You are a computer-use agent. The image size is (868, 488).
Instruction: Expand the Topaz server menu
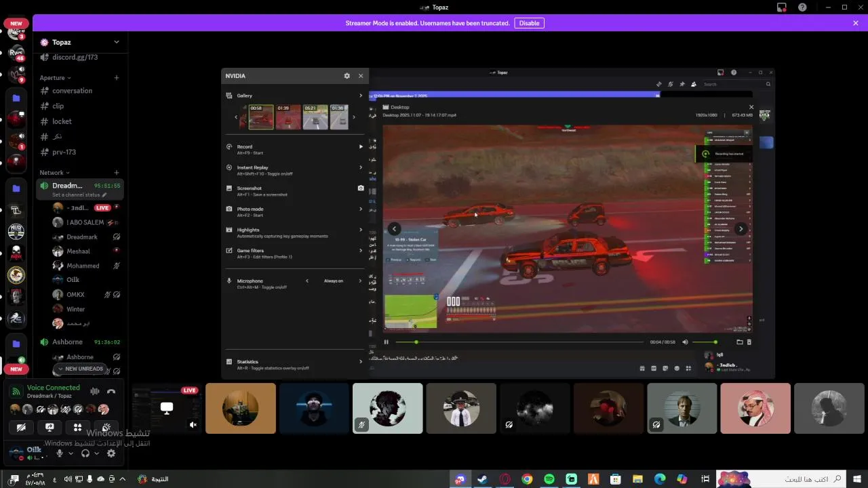point(117,42)
